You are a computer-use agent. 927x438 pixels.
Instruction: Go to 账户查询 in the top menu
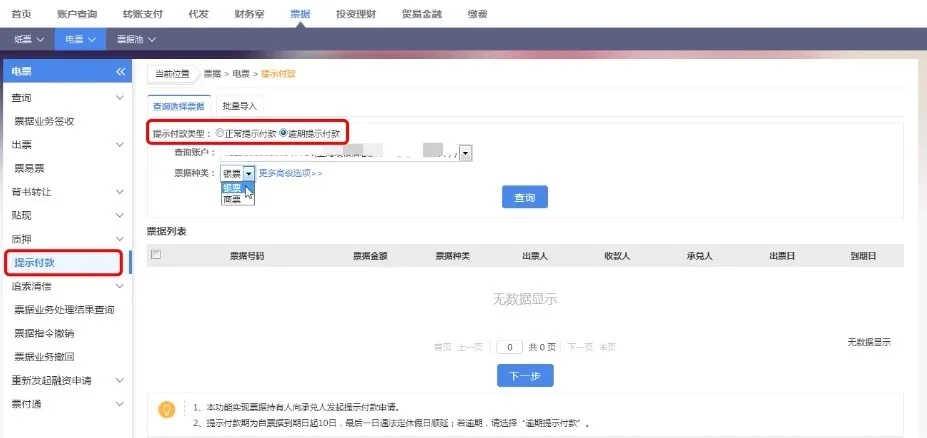pyautogui.click(x=77, y=14)
